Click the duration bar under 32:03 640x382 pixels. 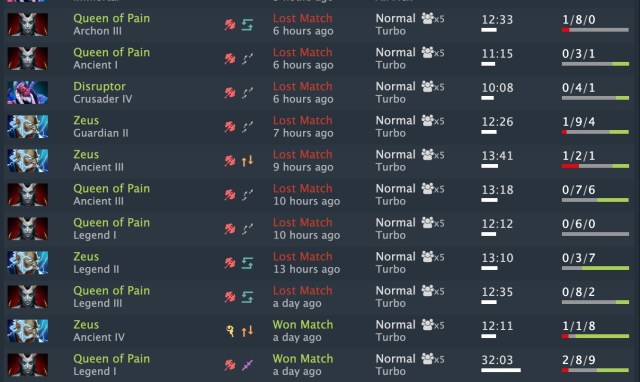[x=501, y=370]
